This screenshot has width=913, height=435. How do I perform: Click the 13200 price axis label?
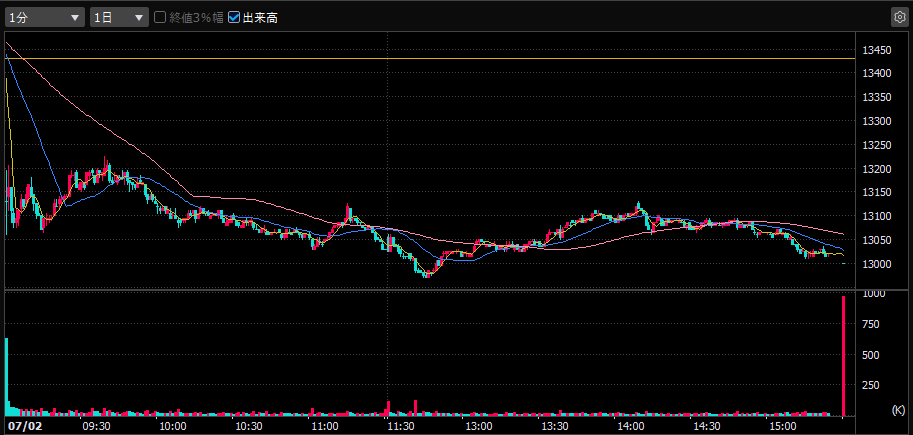coord(876,169)
